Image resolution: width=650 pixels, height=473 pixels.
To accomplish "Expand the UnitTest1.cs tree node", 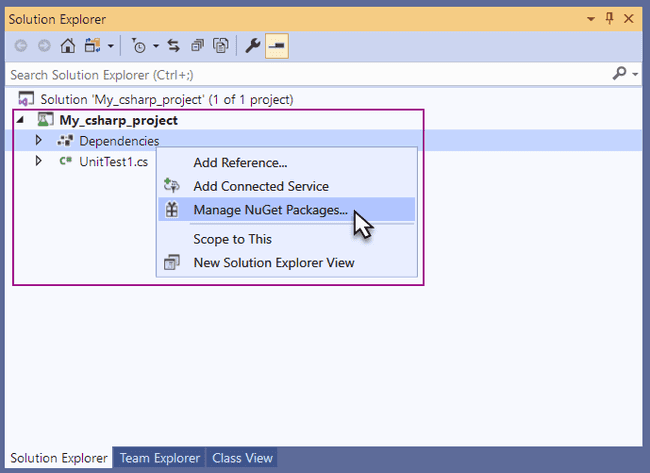I will [x=39, y=161].
